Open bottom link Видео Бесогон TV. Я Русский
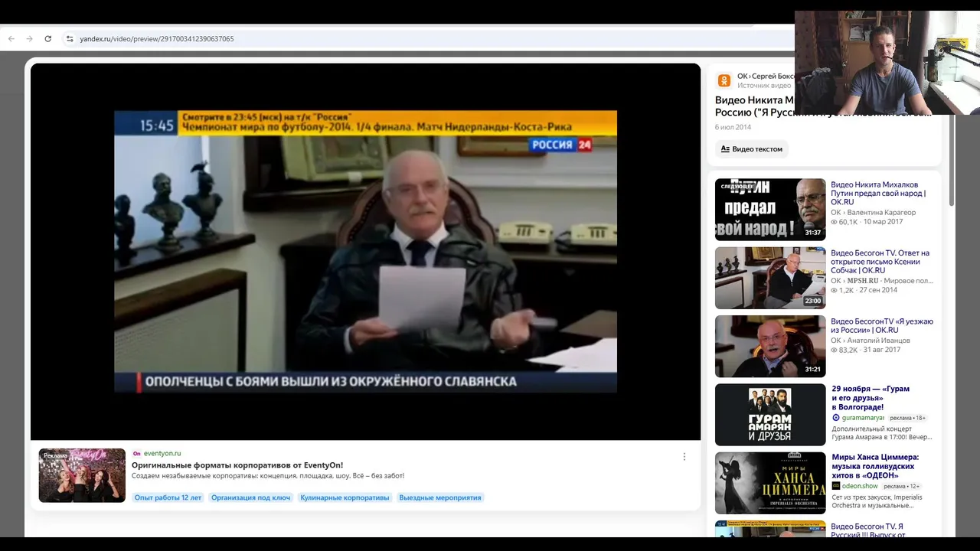The image size is (980, 551). (x=867, y=530)
